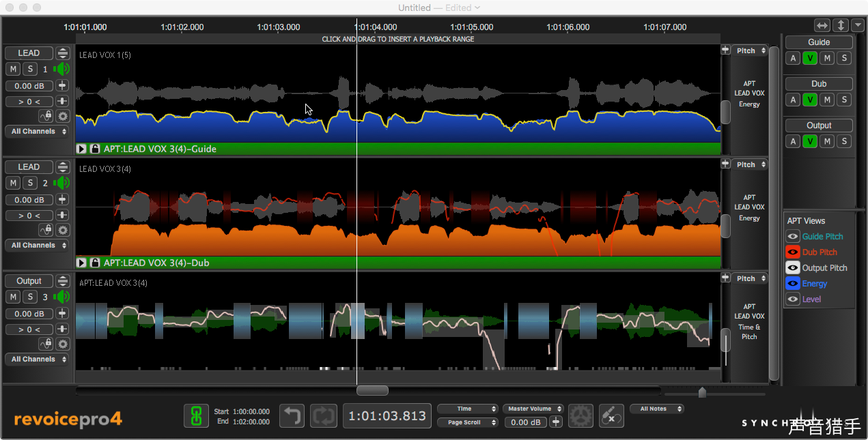
Task: Click the Guide button in right panel
Action: tap(819, 42)
